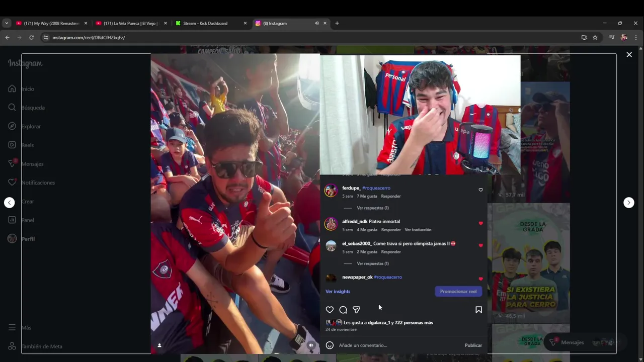
Task: Unlike el_sebas2000_ comment heart
Action: pos(480,245)
